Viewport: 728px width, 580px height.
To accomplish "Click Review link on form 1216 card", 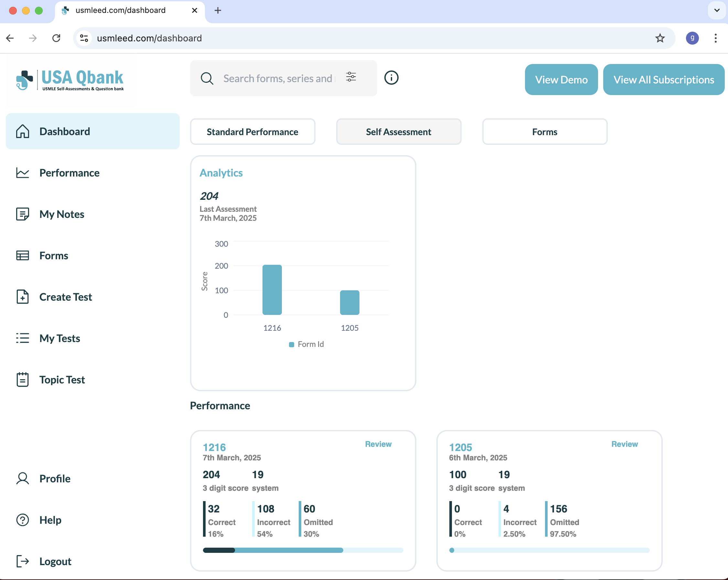I will (x=378, y=444).
